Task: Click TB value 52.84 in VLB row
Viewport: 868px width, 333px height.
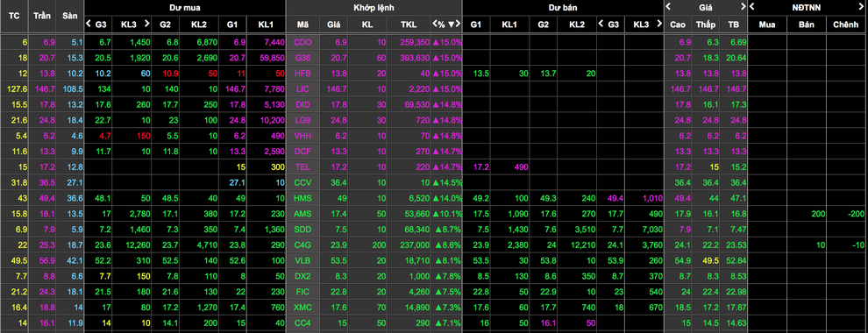Action: point(736,260)
